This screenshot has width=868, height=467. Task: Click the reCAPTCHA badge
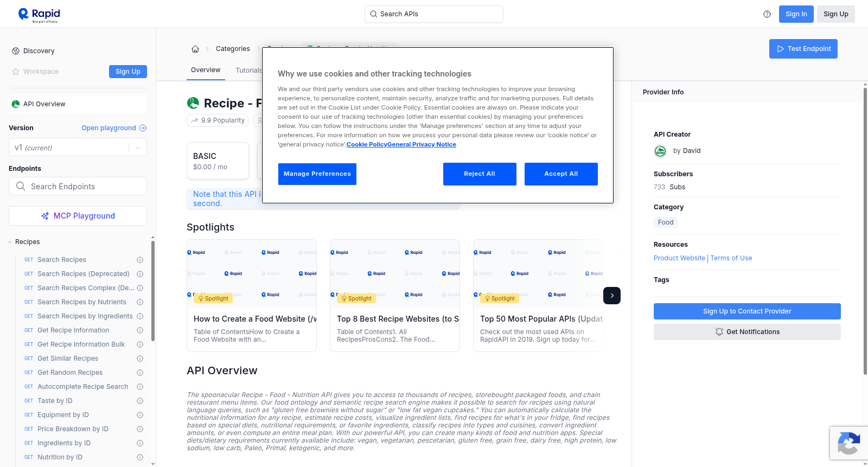848,443
